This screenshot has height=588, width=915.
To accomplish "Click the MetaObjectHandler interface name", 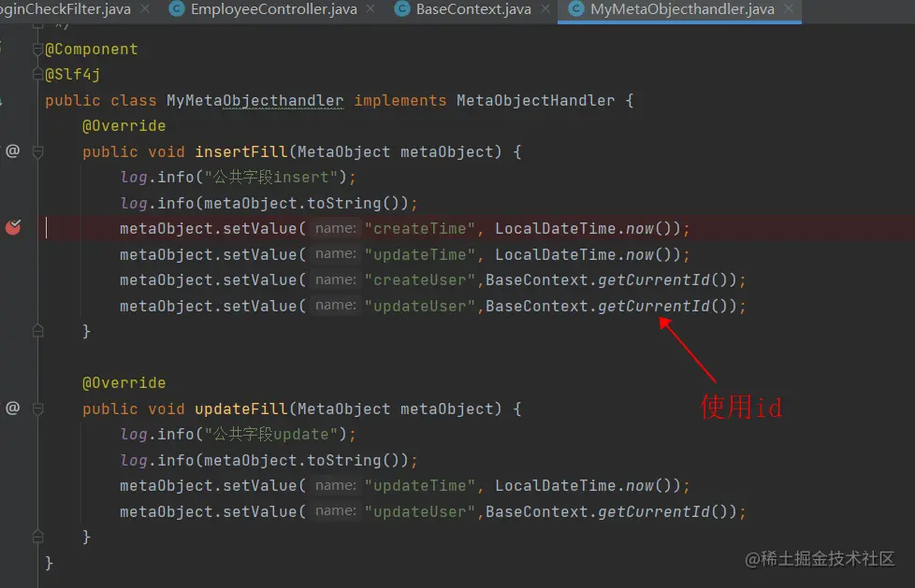I will click(x=536, y=100).
